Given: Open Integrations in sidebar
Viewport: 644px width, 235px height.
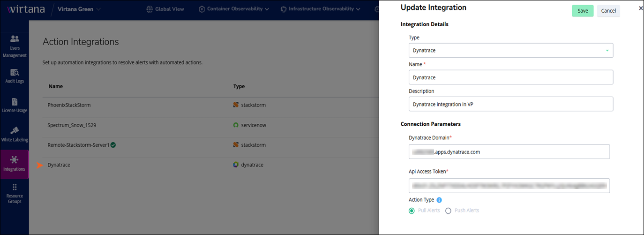Looking at the screenshot, I should pyautogui.click(x=15, y=164).
